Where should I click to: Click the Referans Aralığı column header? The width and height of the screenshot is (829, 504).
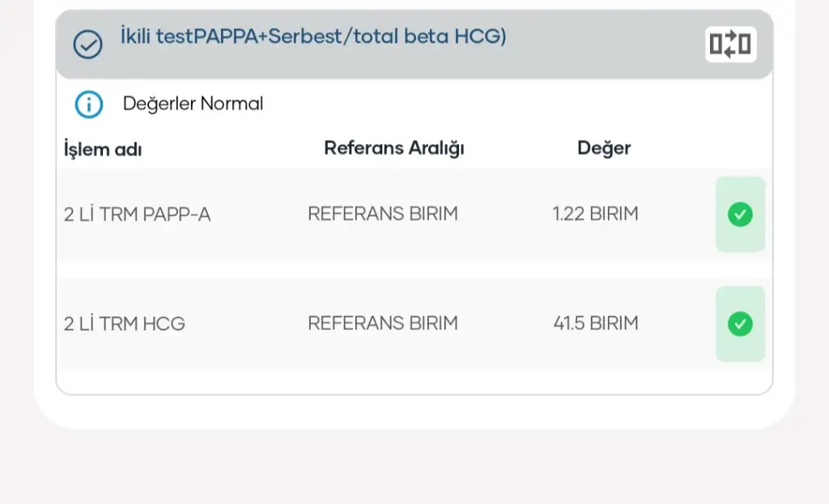(x=394, y=148)
